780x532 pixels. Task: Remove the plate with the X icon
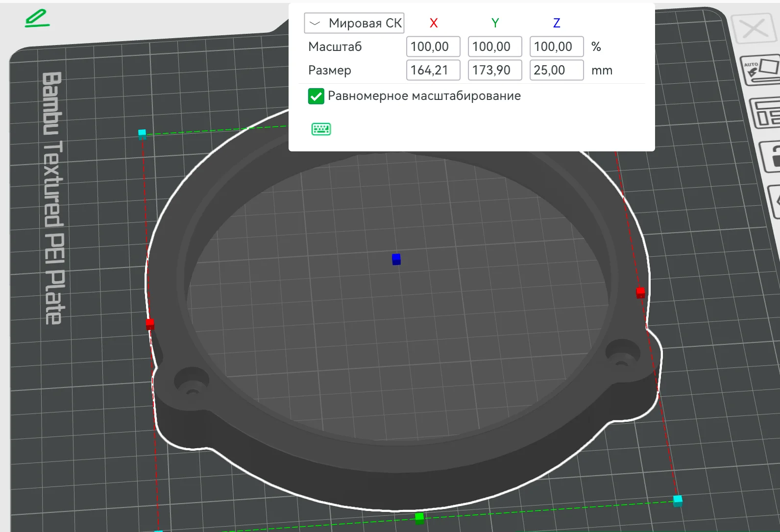pos(754,29)
